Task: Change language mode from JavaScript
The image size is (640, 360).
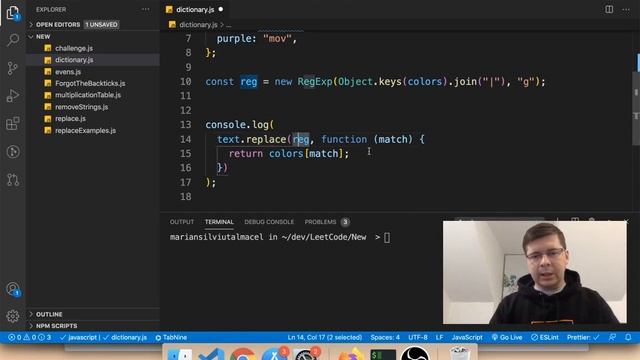Action: coord(467,338)
